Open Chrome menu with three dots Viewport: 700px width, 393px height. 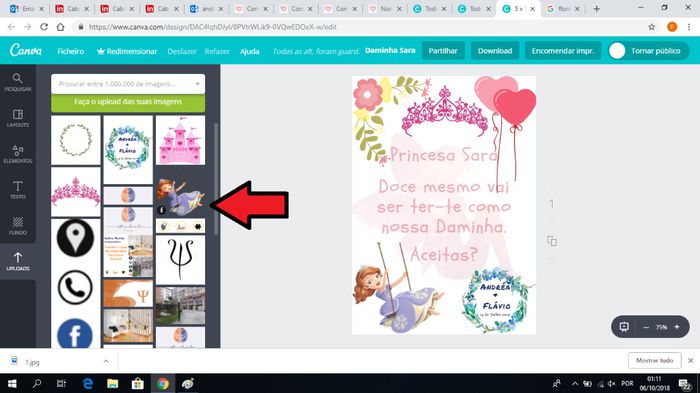689,27
